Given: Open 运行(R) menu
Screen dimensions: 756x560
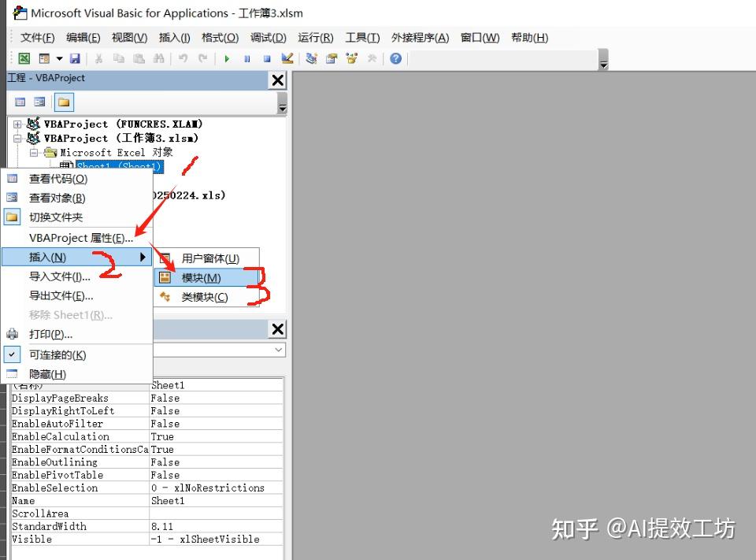Looking at the screenshot, I should point(315,38).
